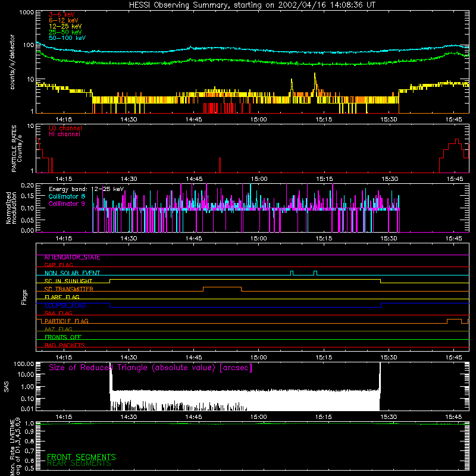Click the FRONT SEGMENTS legend label

point(82,457)
